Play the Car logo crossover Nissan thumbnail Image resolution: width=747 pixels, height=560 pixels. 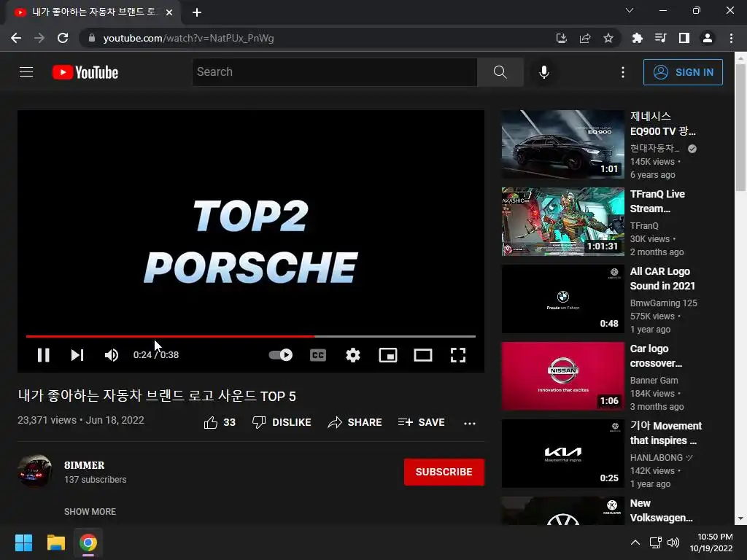click(562, 376)
